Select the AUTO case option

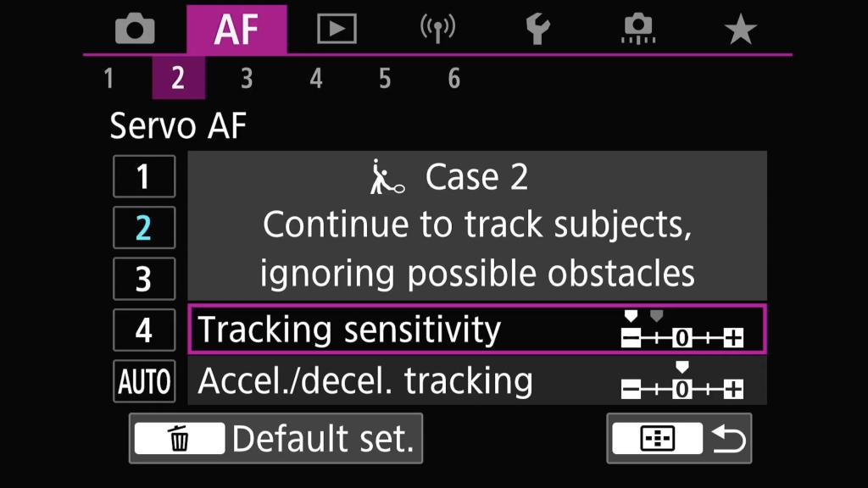coord(144,381)
